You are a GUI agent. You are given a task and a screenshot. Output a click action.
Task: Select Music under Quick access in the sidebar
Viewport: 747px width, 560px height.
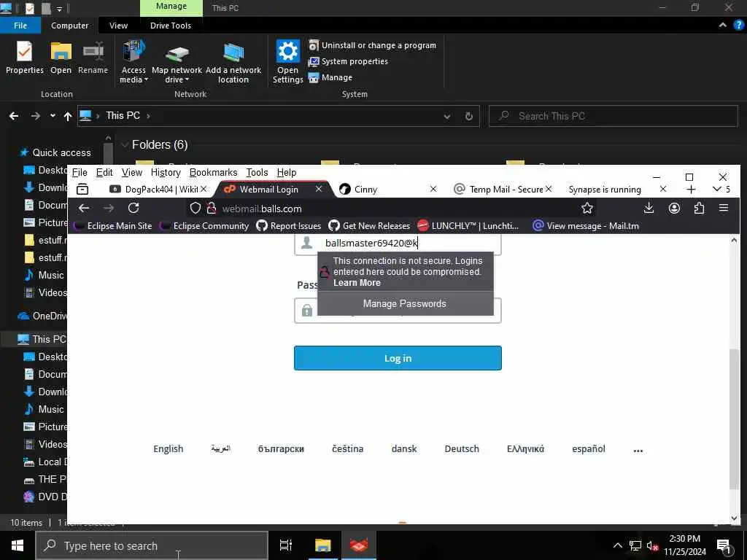[50, 275]
